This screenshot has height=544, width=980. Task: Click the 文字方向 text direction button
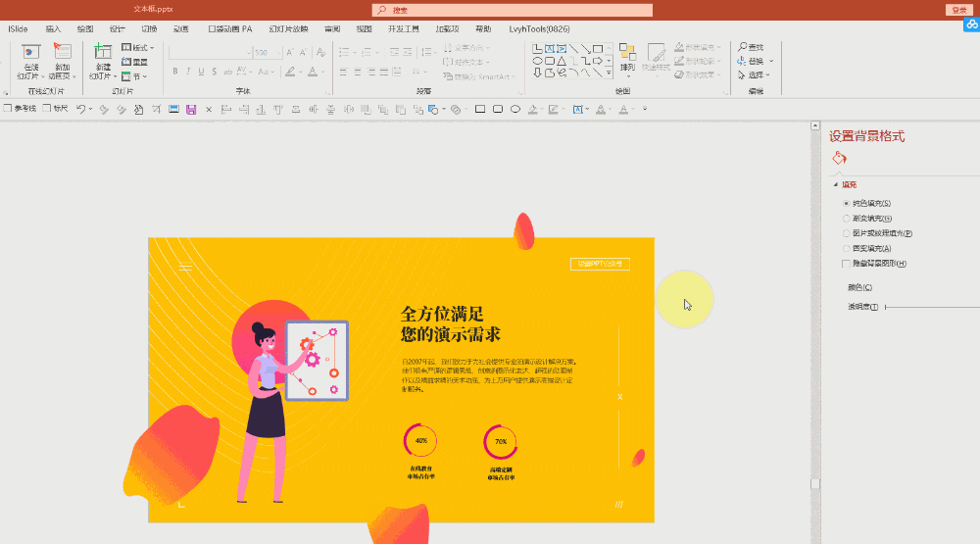[466, 47]
